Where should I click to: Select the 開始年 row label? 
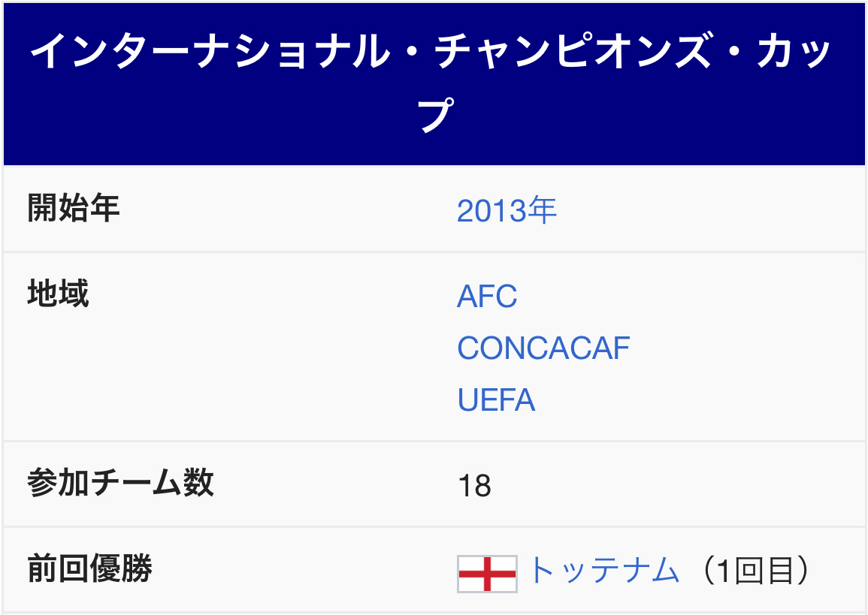pyautogui.click(x=74, y=208)
